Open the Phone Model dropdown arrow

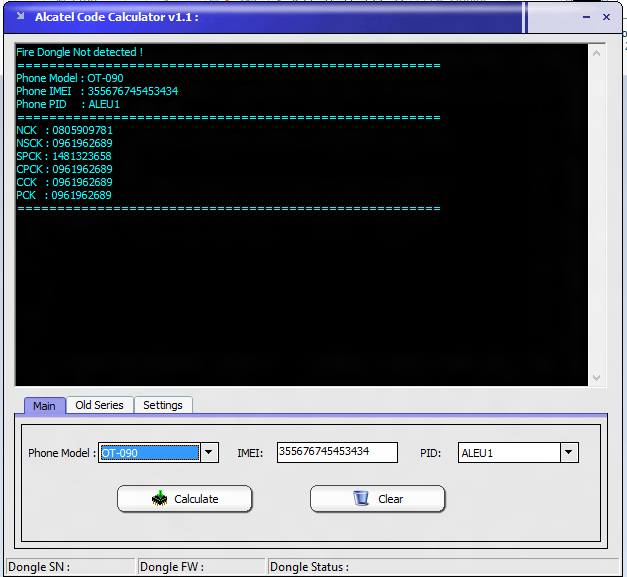(209, 453)
